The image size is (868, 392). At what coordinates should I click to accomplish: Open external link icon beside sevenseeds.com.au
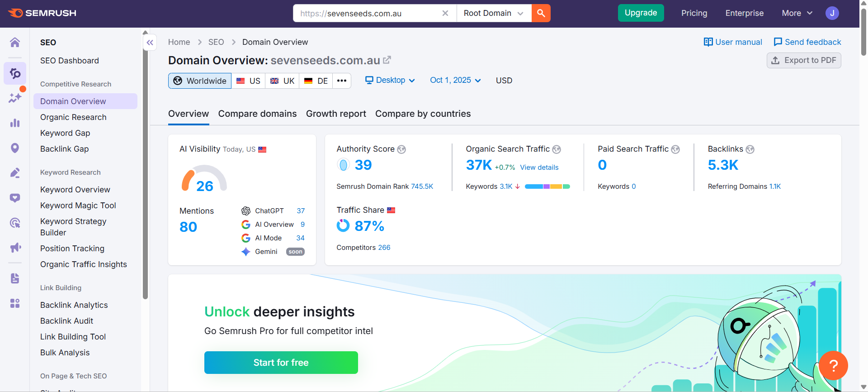tap(387, 60)
